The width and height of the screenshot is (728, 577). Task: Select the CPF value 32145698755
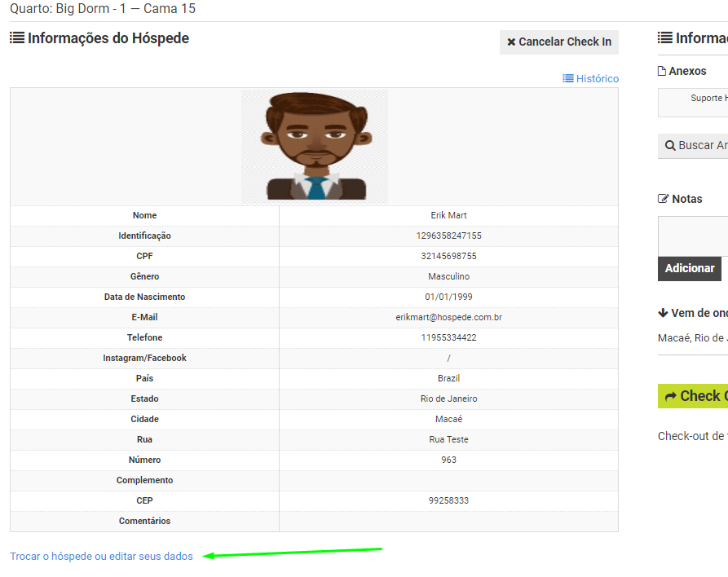(x=448, y=256)
